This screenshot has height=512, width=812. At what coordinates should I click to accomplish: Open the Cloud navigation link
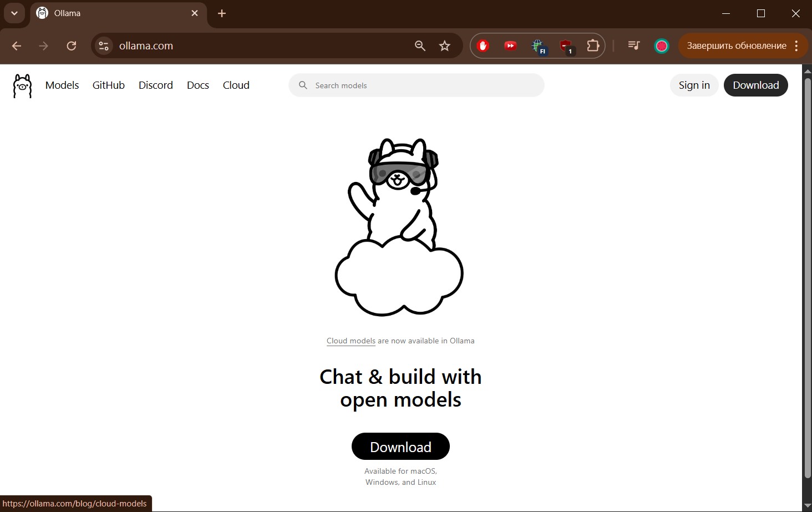coord(236,85)
